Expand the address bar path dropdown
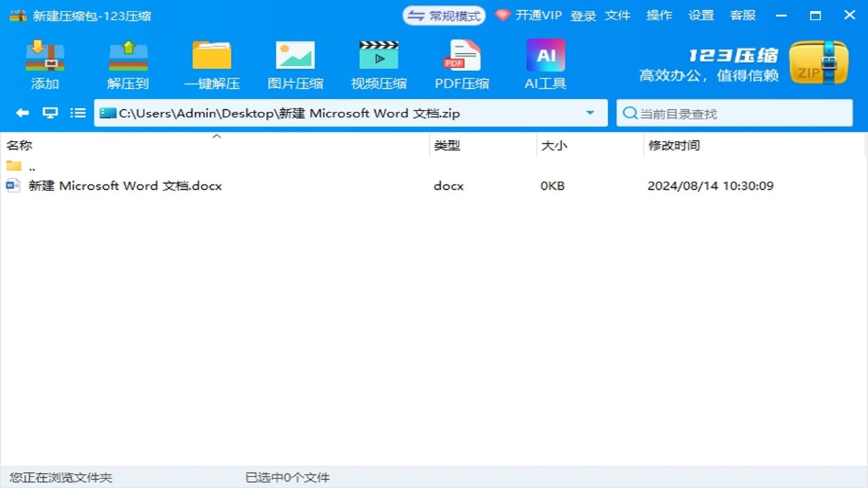The height and width of the screenshot is (488, 868). coord(590,113)
